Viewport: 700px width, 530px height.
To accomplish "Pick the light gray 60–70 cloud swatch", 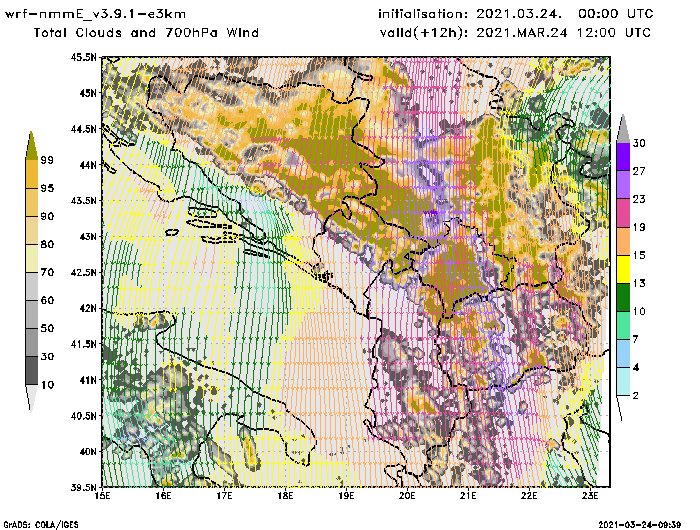I will coord(31,286).
